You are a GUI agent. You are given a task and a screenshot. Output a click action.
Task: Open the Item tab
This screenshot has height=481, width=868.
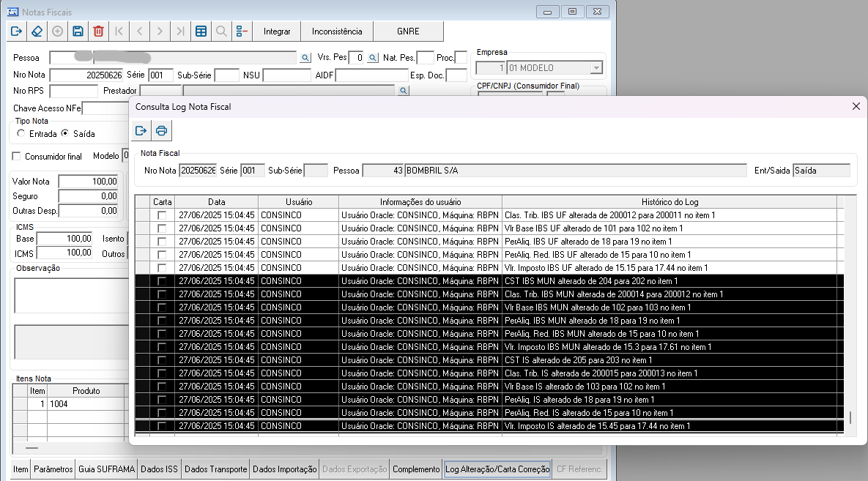21,469
